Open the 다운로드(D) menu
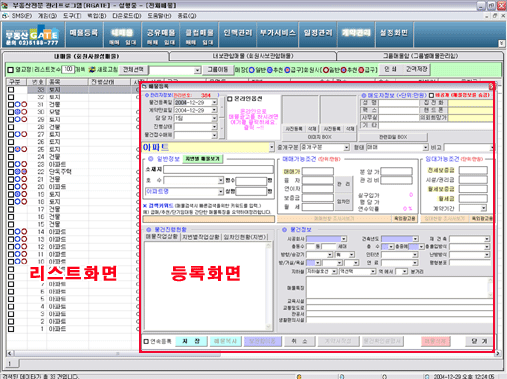Viewport: 507px width, 379px height. coord(127,16)
